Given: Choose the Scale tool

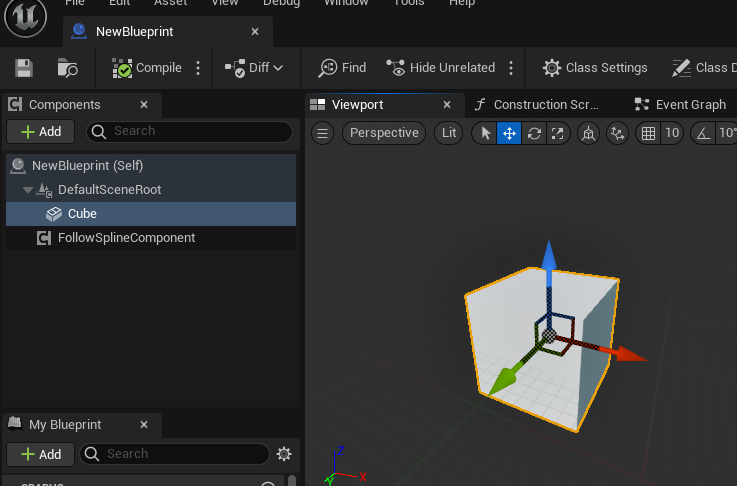Looking at the screenshot, I should [x=557, y=133].
